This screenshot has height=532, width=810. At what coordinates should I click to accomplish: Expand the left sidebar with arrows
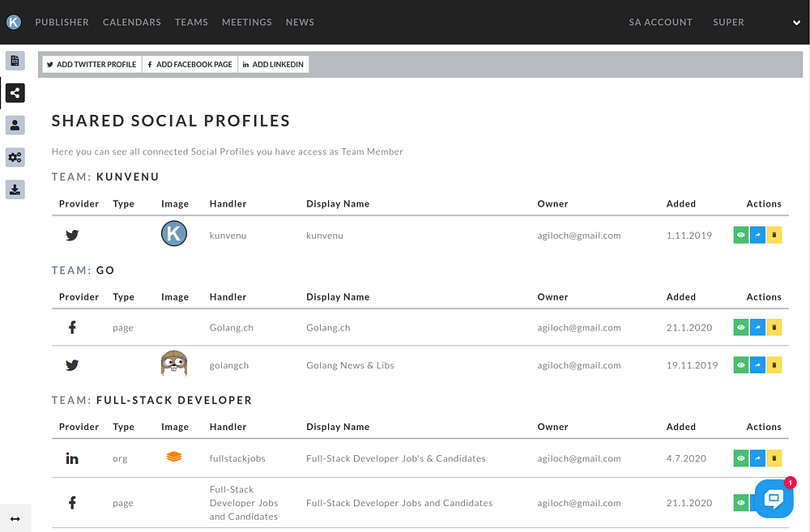[x=15, y=518]
